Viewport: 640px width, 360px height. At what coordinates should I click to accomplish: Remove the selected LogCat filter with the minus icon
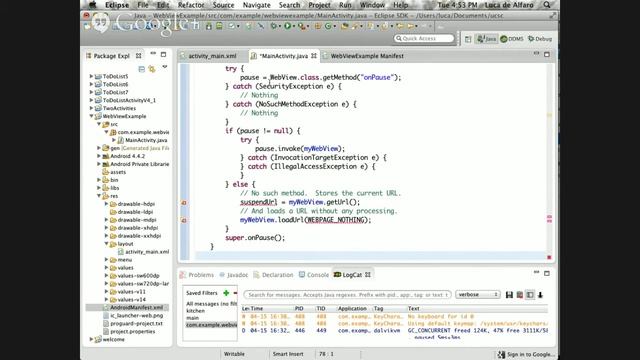pyautogui.click(x=235, y=293)
